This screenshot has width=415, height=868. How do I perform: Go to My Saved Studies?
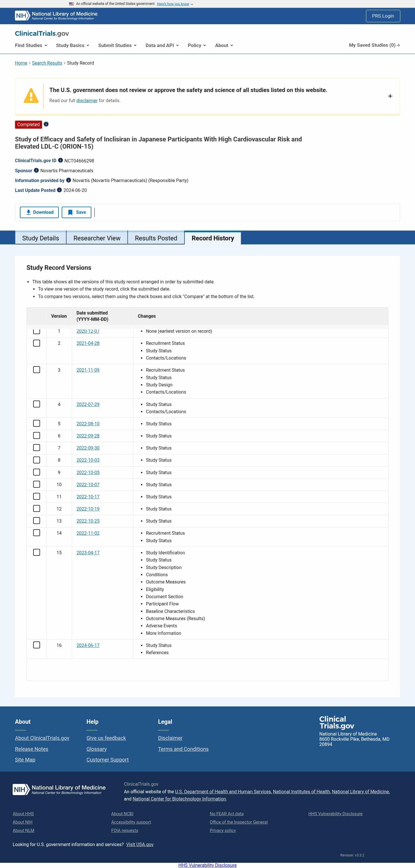[374, 45]
